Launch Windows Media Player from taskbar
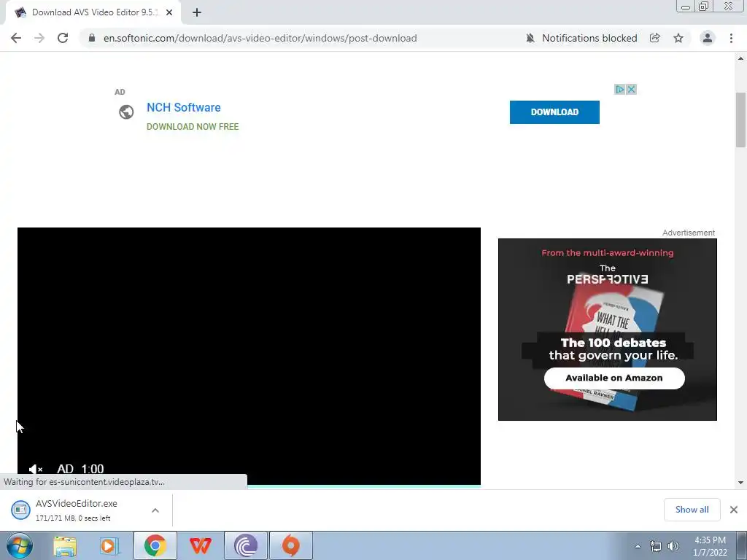747x560 pixels. [109, 545]
